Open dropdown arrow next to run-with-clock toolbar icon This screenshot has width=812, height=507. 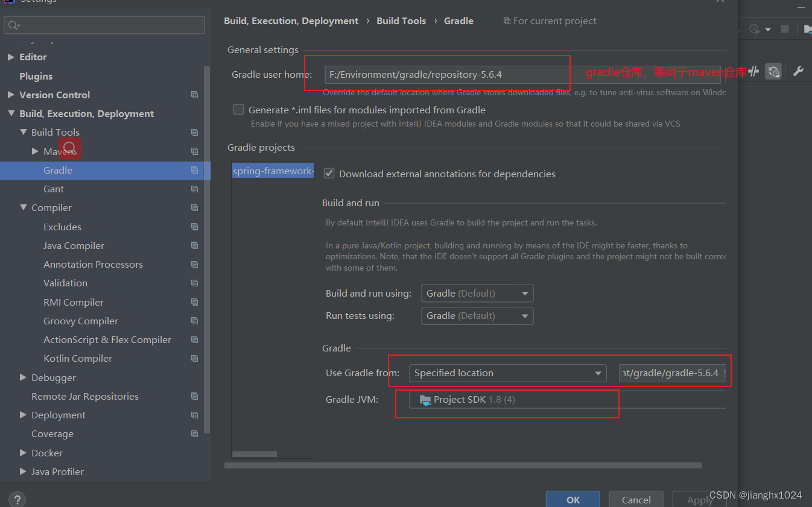(768, 30)
